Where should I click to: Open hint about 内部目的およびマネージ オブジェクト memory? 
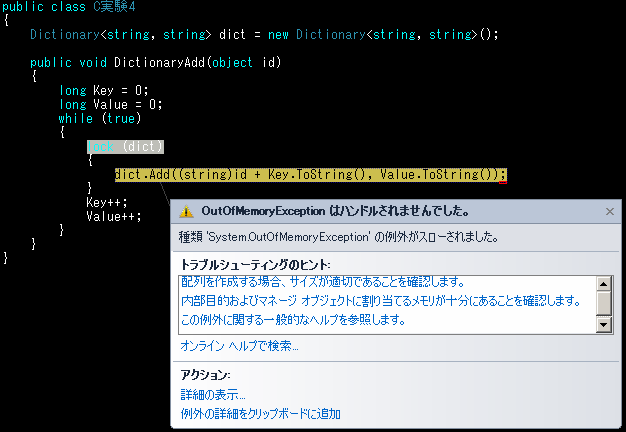coord(380,301)
